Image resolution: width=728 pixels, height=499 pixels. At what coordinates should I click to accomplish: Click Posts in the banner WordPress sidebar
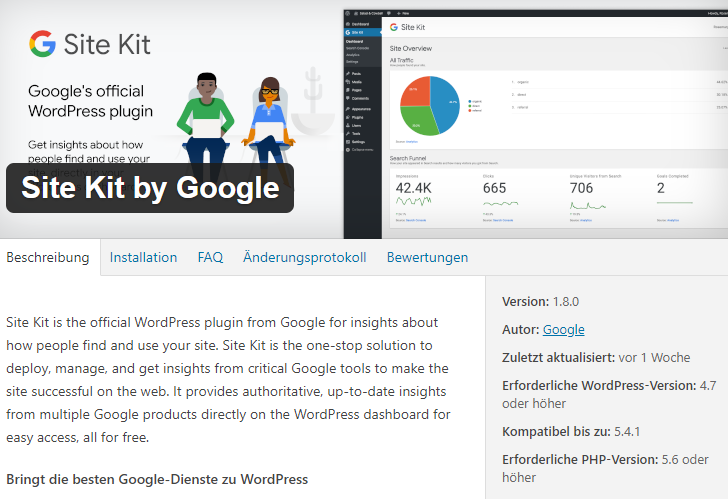[353, 74]
